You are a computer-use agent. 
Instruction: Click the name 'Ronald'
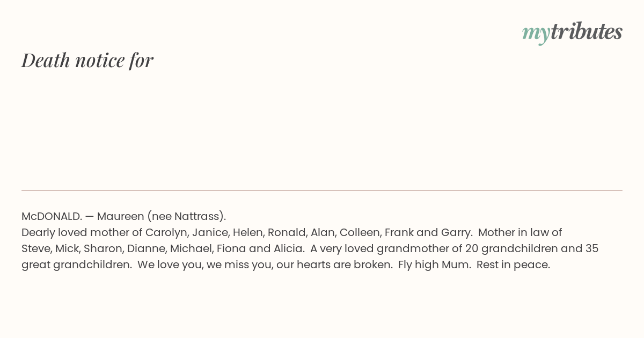click(x=286, y=232)
